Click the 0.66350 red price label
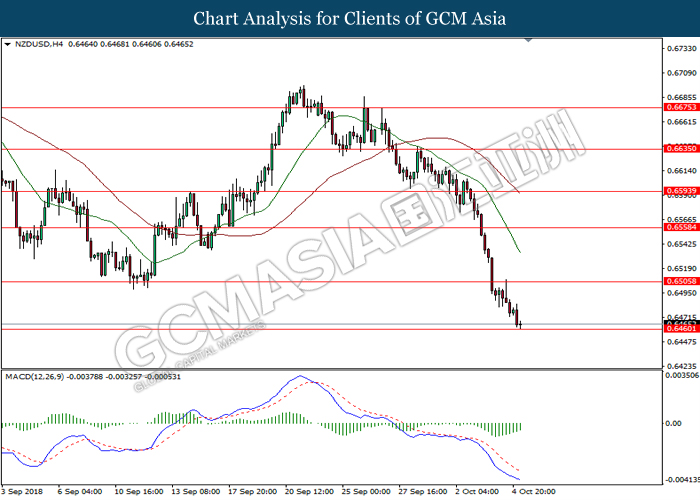 tap(681, 149)
